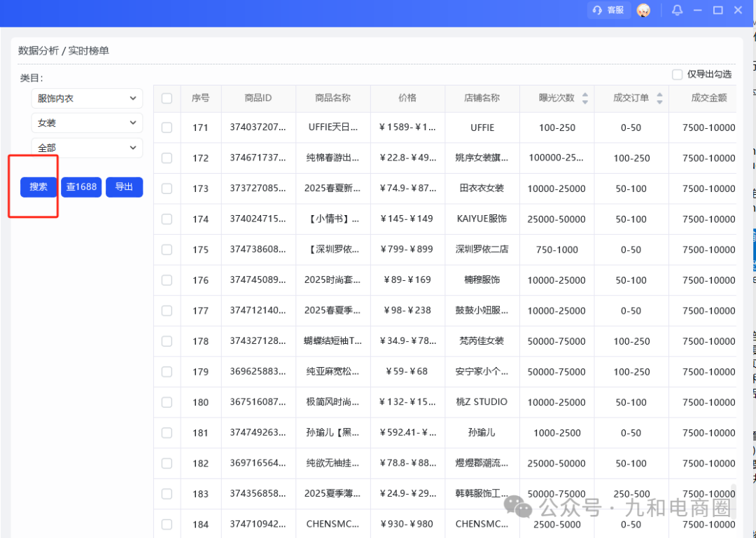Click the descending sort arrow on 曝光次数
756x538 pixels.
(585, 102)
